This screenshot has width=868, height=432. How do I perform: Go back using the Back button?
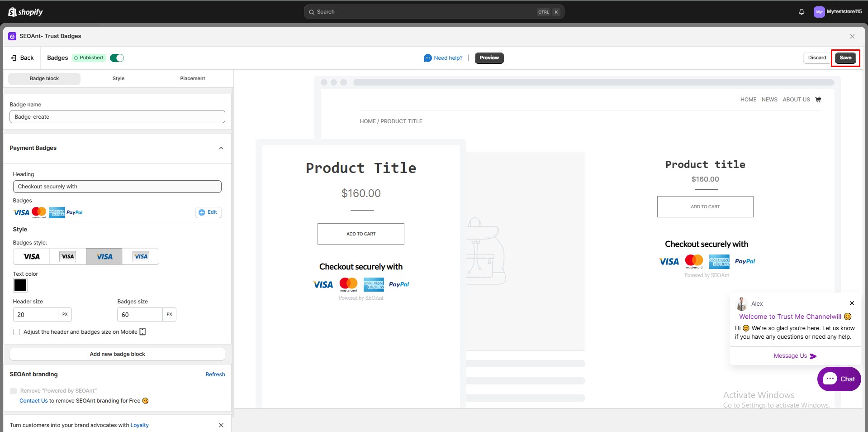click(22, 58)
